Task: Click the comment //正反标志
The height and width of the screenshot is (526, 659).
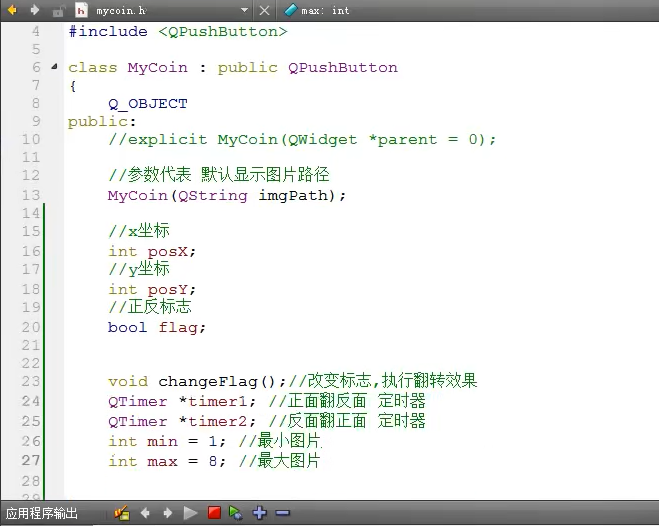Action: tap(150, 307)
